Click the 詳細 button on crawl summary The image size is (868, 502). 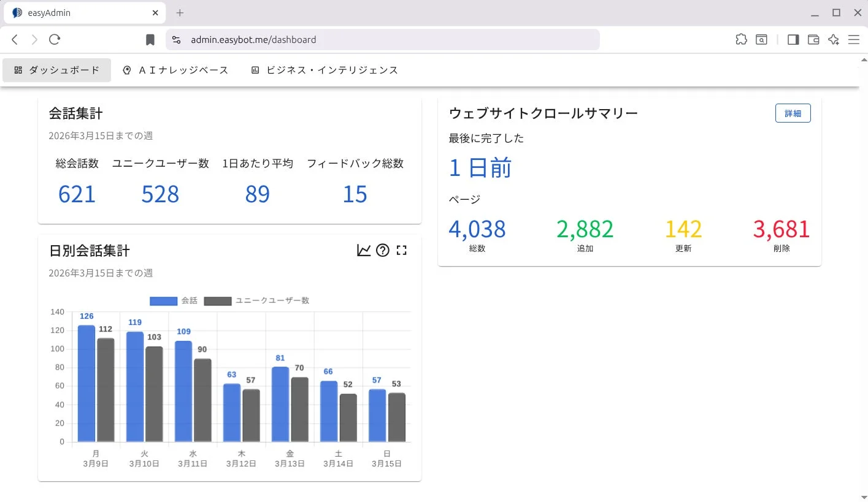pyautogui.click(x=793, y=113)
